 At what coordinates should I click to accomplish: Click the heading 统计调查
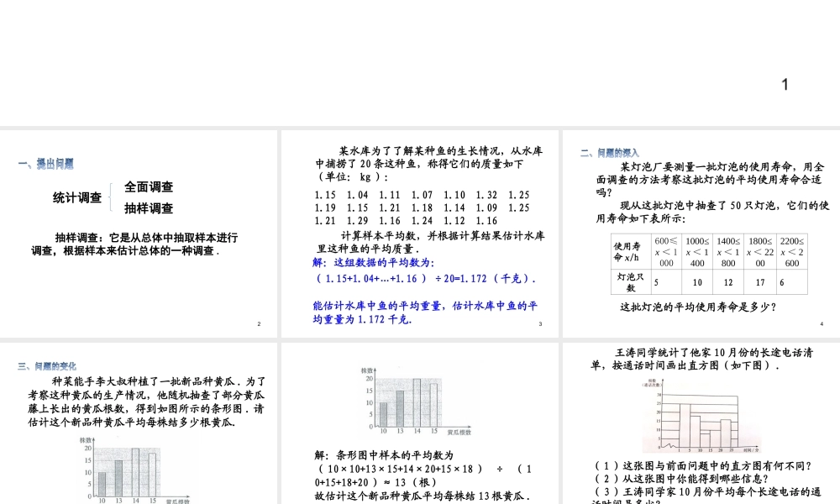[x=76, y=198]
